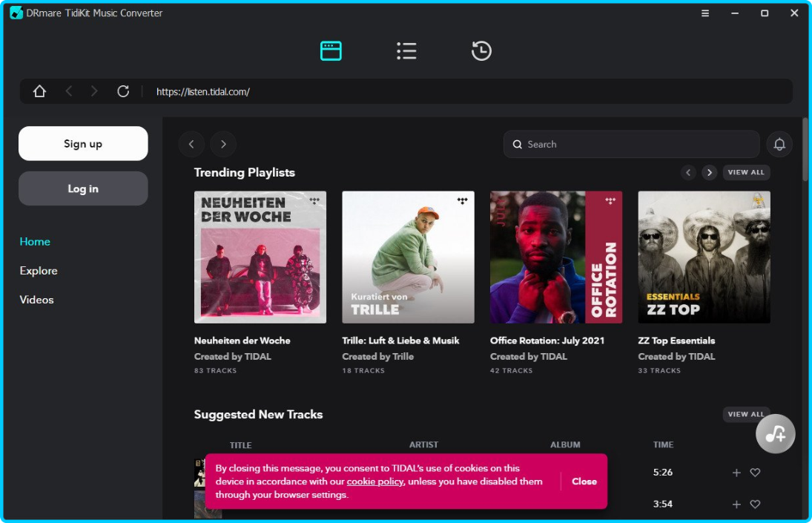Viewport: 812px width, 523px height.
Task: Toggle the favorite heart on 3:54 track
Action: click(755, 504)
